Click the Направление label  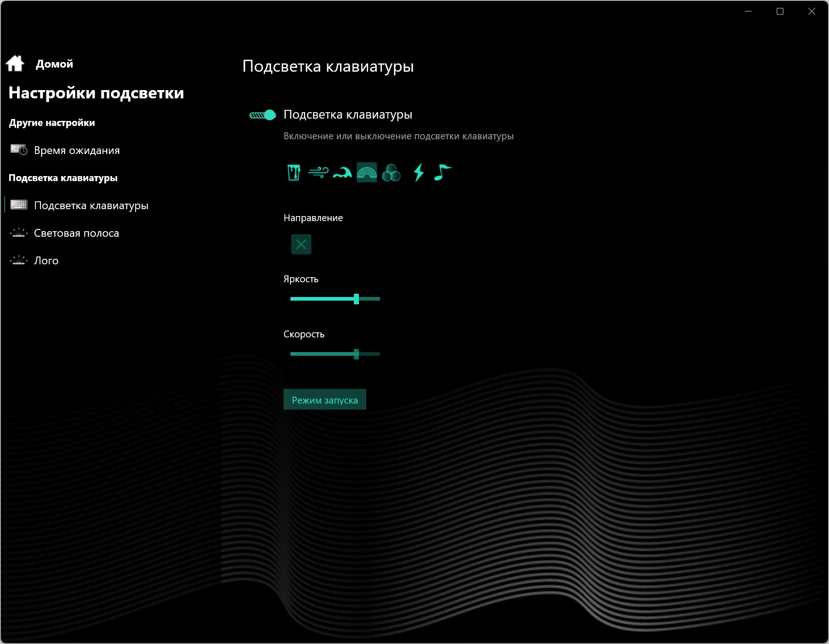313,218
